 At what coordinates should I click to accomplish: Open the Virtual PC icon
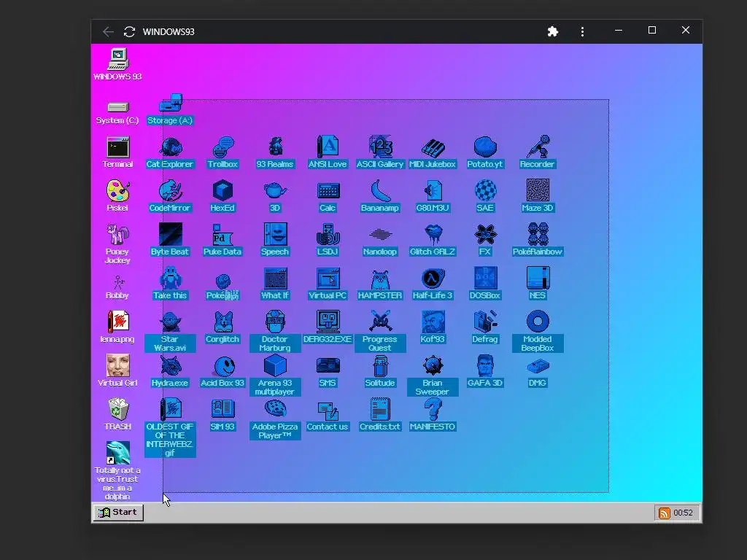tap(328, 279)
